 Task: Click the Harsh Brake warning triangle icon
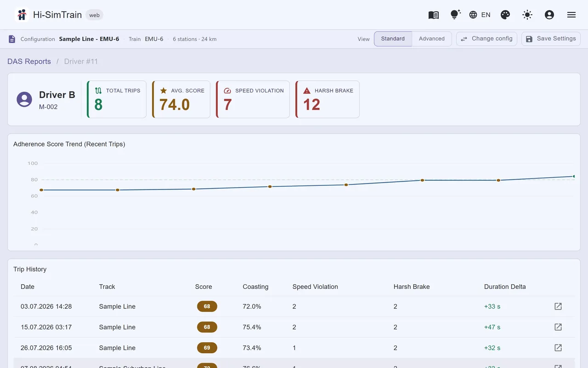pos(307,91)
